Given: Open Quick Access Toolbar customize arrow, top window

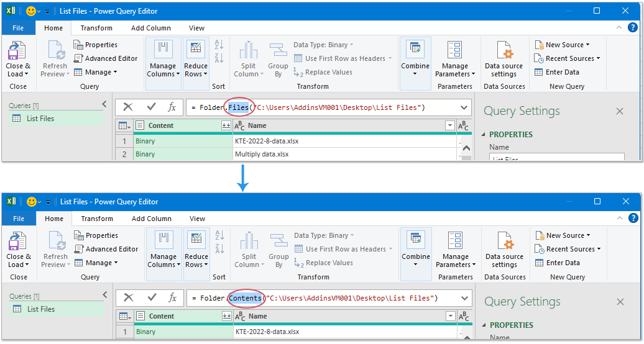Looking at the screenshot, I should 47,12.
